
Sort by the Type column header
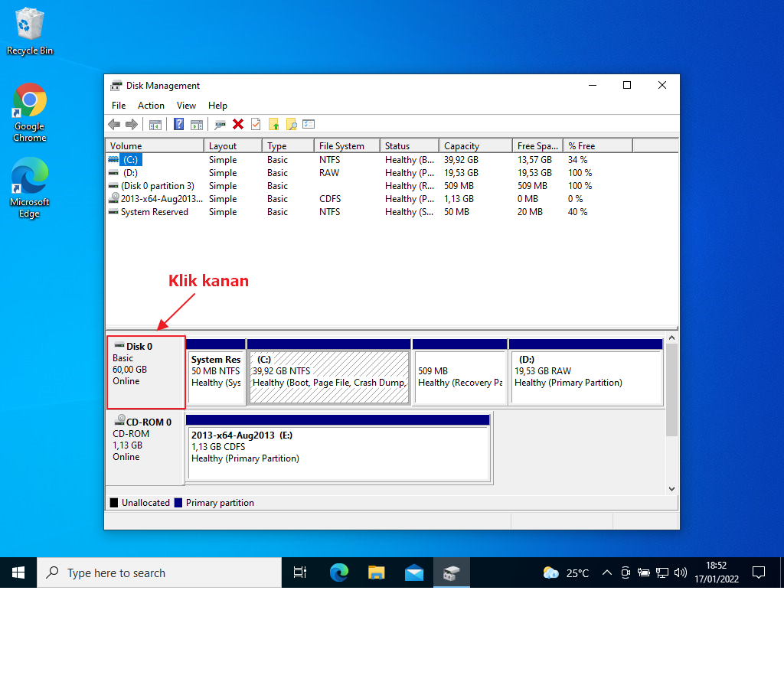(x=288, y=146)
